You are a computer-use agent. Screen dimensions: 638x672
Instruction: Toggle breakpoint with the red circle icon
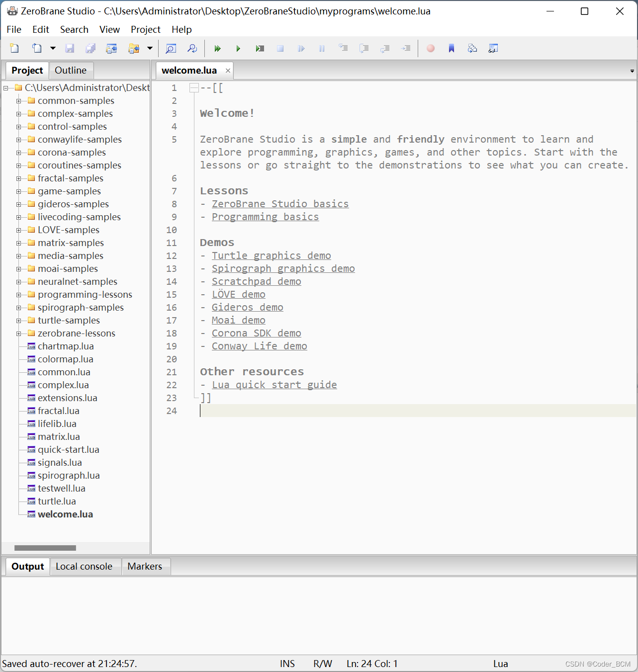[431, 48]
